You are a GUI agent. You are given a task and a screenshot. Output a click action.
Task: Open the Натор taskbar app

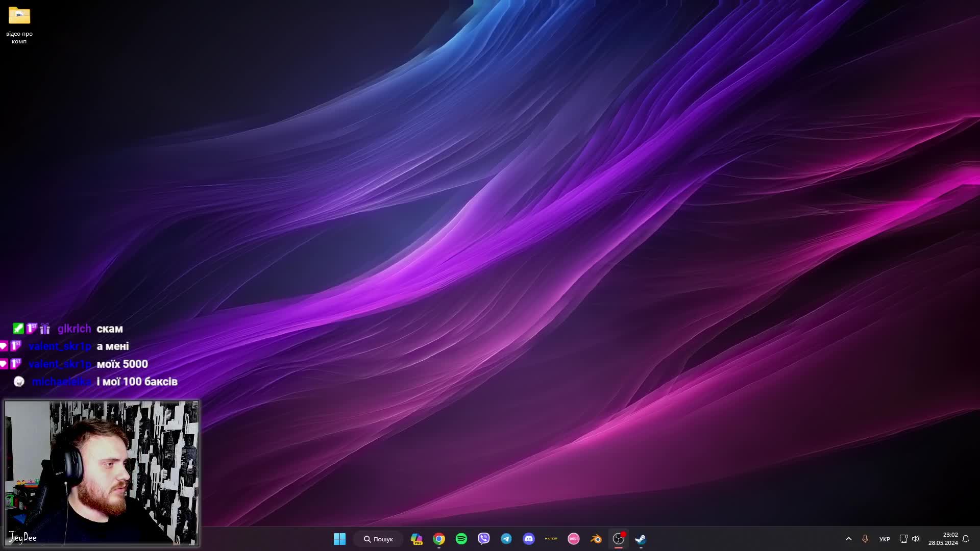coord(551,539)
